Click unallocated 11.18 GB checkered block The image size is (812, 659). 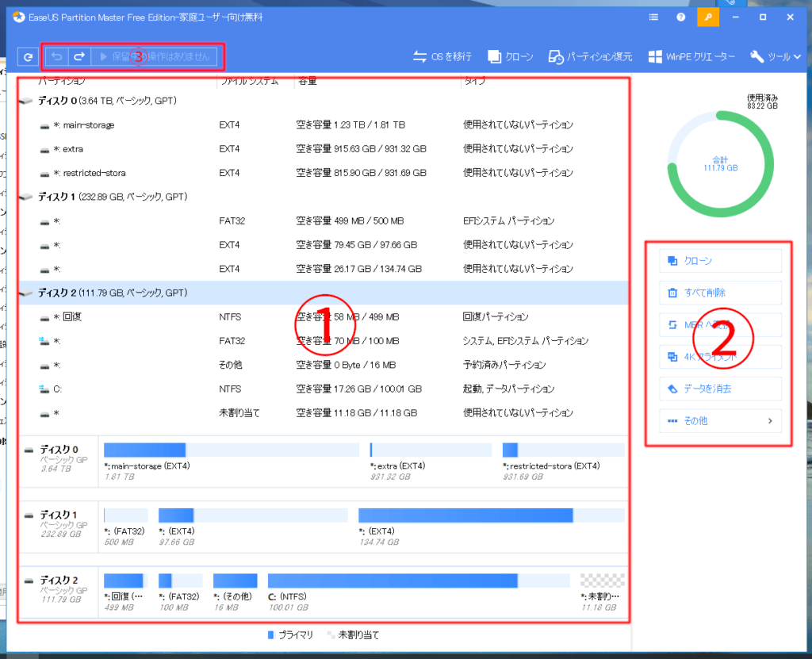coord(603,580)
